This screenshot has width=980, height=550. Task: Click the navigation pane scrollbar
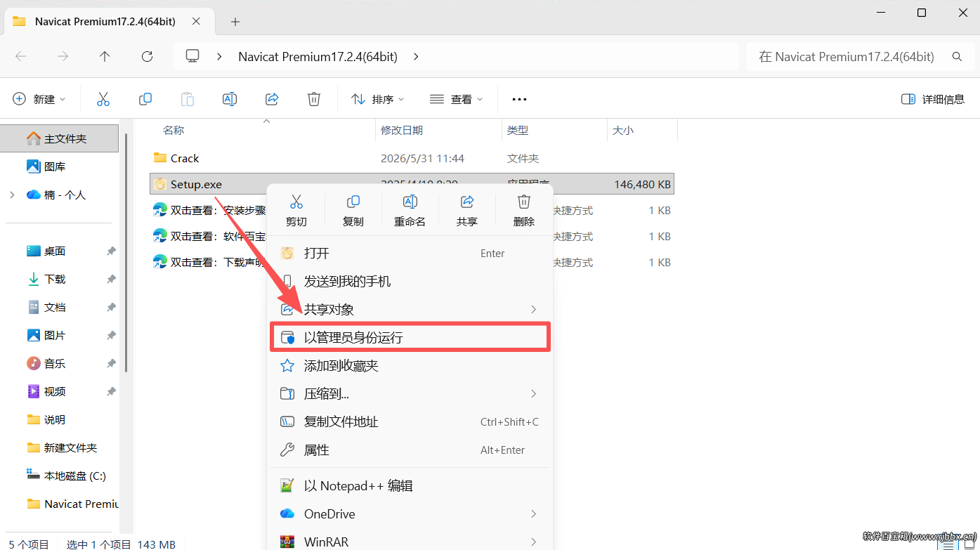tap(126, 253)
